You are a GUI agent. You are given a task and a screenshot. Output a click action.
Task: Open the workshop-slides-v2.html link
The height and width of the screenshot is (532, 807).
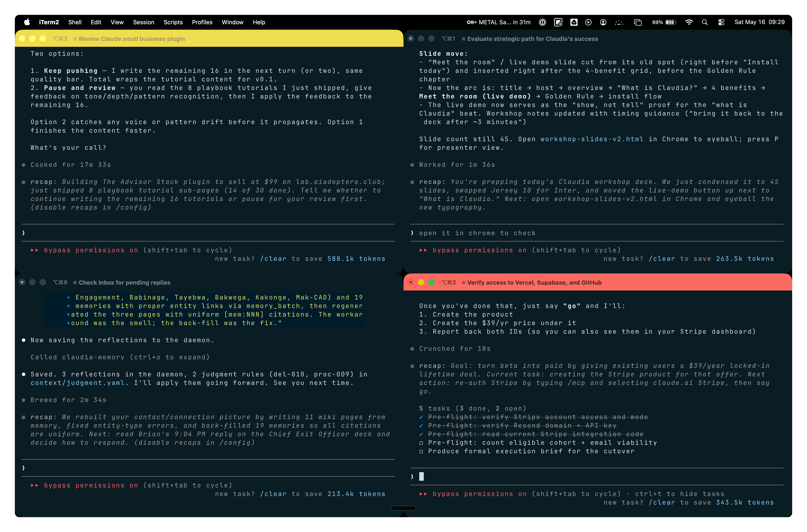pos(592,139)
